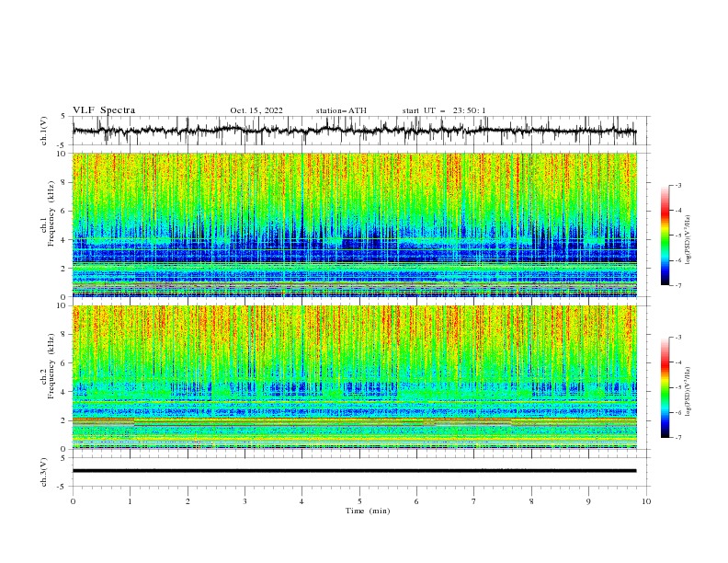Click time axis tick label "6"
The height and width of the screenshot is (563, 728).
click(416, 501)
